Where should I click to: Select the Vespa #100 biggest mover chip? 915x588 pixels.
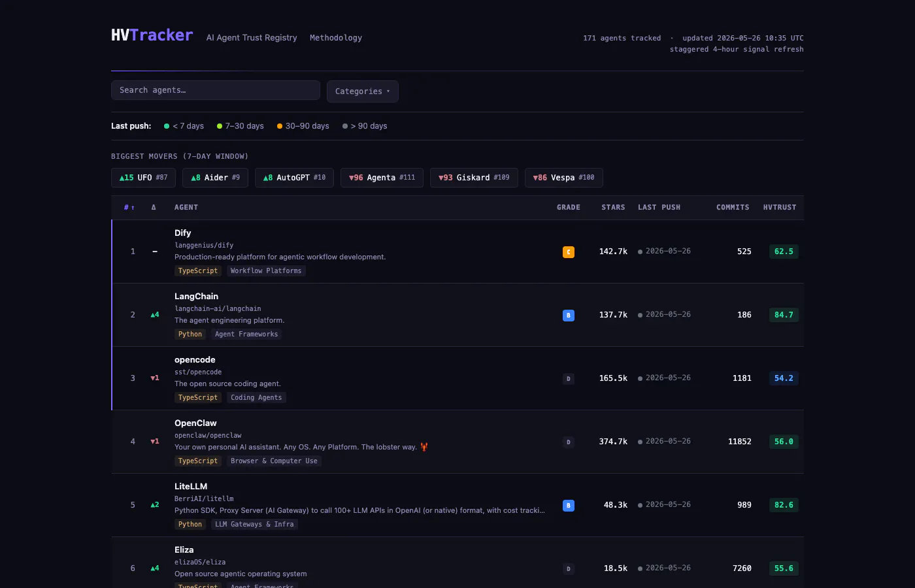563,178
